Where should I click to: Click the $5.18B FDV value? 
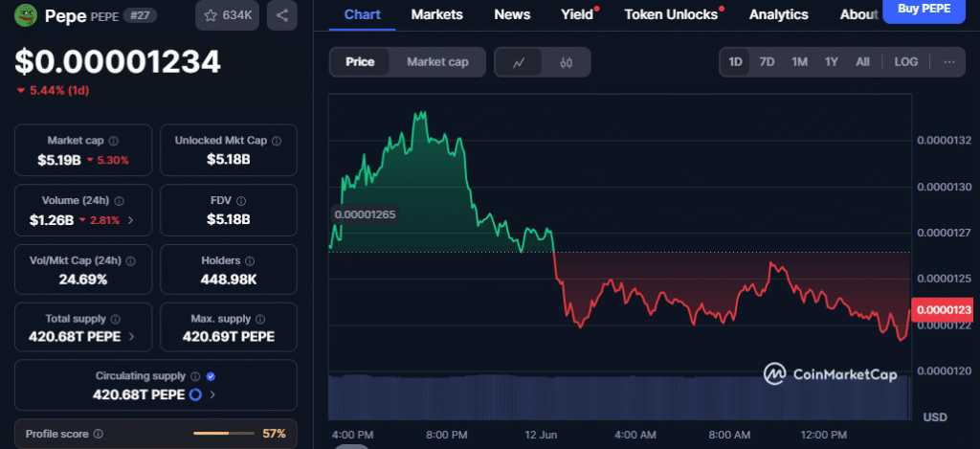(x=228, y=220)
